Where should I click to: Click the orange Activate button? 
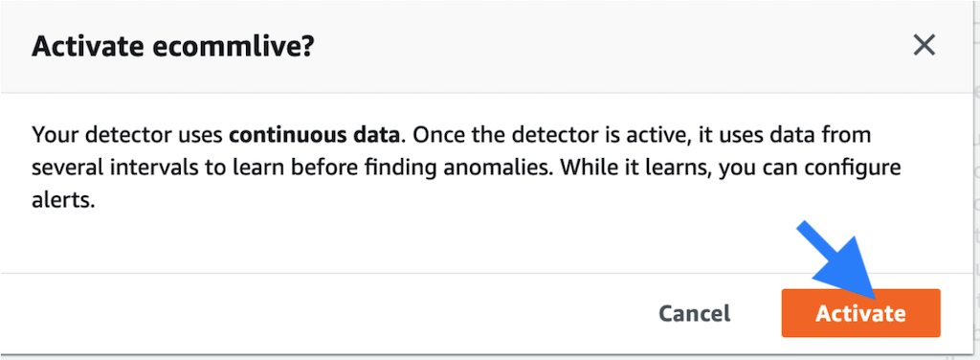click(x=860, y=313)
